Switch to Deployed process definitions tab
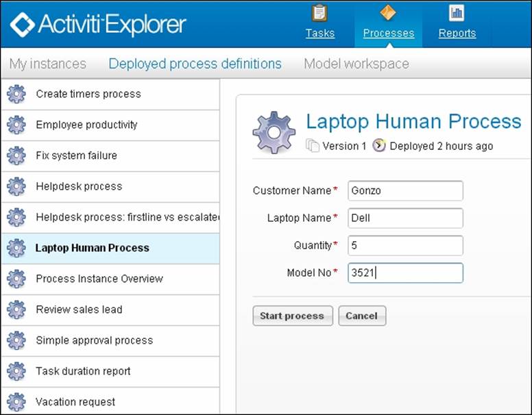This screenshot has width=532, height=415. pyautogui.click(x=195, y=64)
